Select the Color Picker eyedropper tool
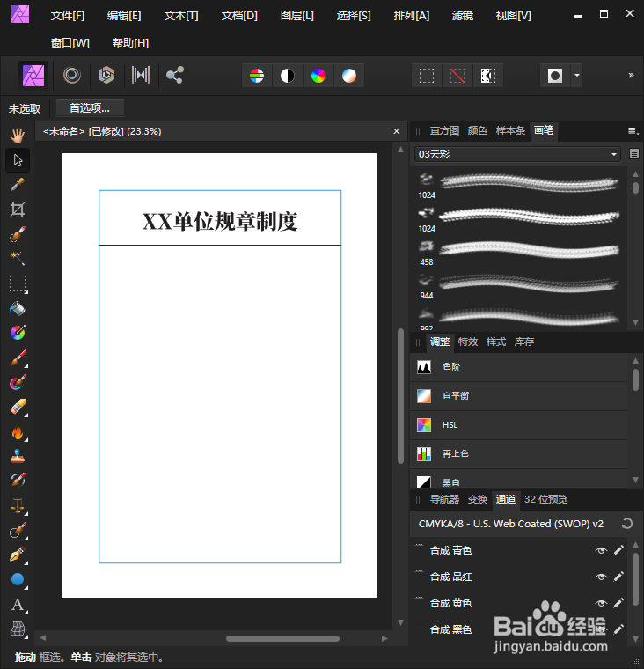 18,185
